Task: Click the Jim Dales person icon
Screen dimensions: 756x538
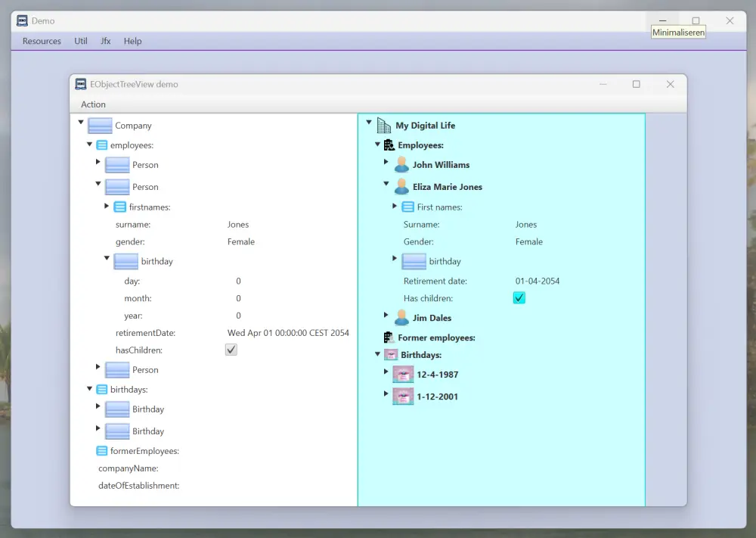Action: (x=401, y=318)
